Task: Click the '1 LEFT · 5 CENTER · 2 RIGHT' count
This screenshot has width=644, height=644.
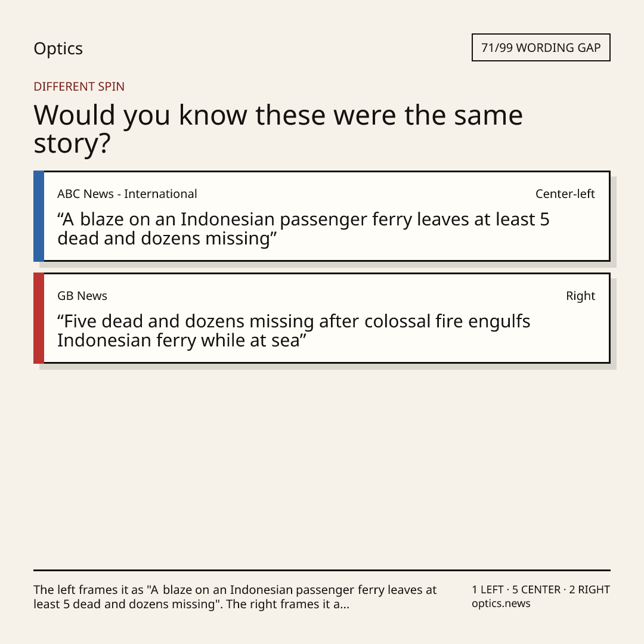Action: pyautogui.click(x=541, y=590)
